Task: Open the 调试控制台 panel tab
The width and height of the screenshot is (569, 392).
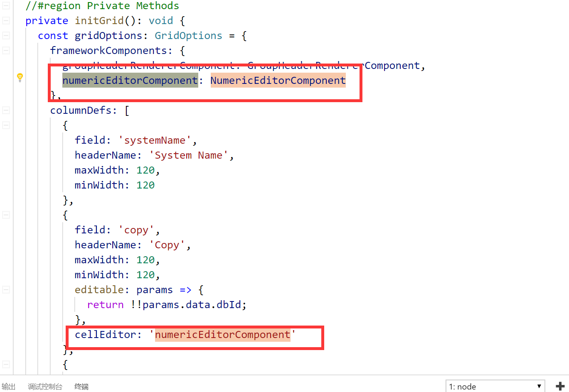Action: (x=45, y=386)
